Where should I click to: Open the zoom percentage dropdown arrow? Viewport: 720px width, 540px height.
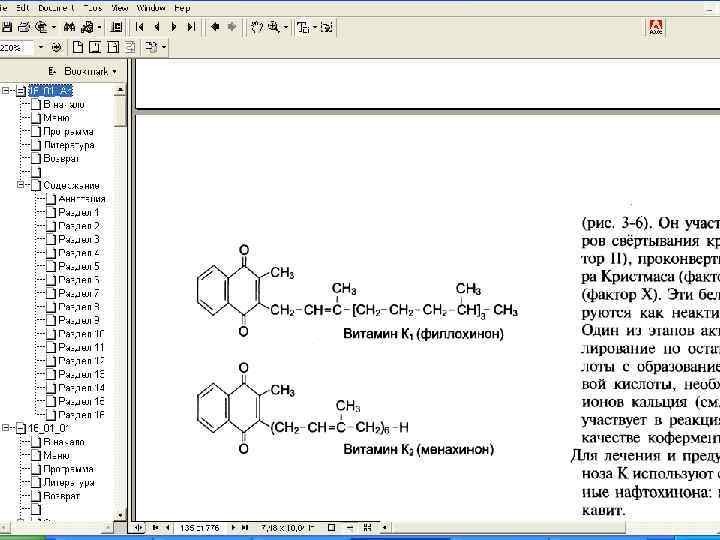(41, 47)
